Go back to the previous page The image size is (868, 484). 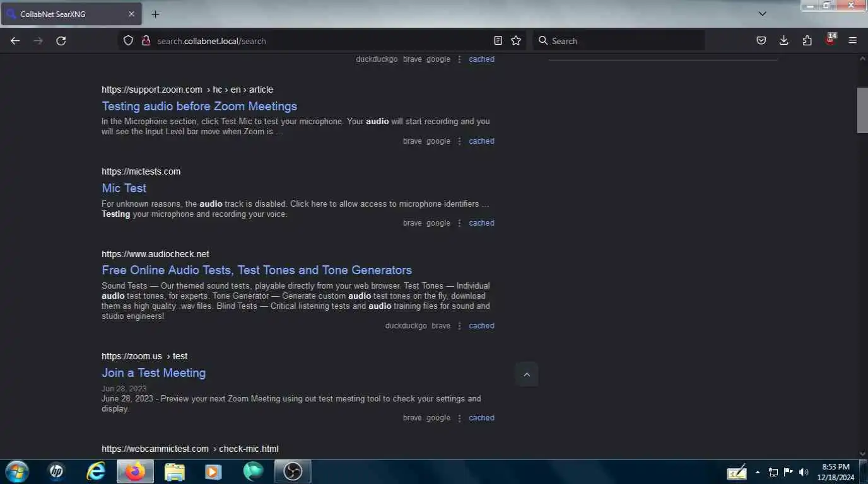(15, 40)
